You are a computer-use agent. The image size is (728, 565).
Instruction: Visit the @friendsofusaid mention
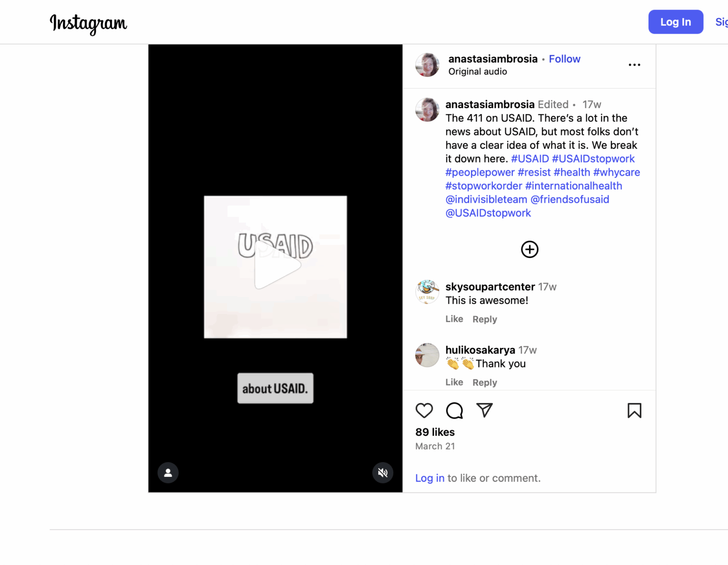pos(570,199)
